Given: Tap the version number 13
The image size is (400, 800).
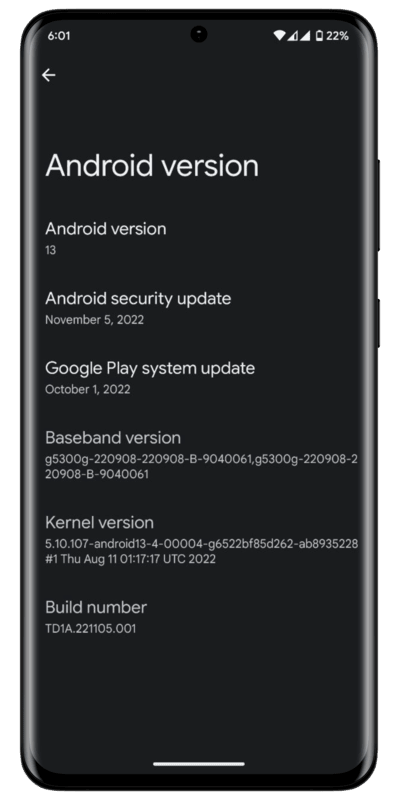Looking at the screenshot, I should (51, 251).
